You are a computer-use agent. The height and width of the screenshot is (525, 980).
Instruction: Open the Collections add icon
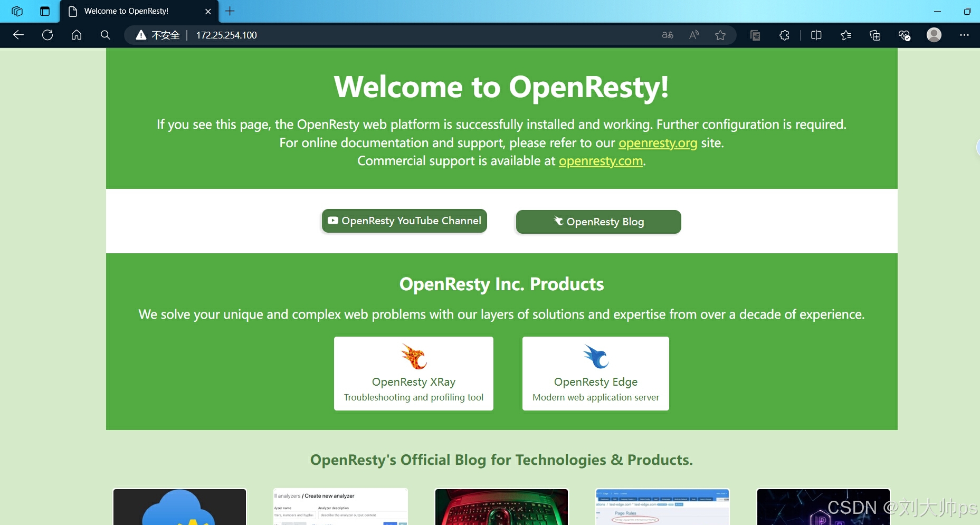[x=875, y=35]
